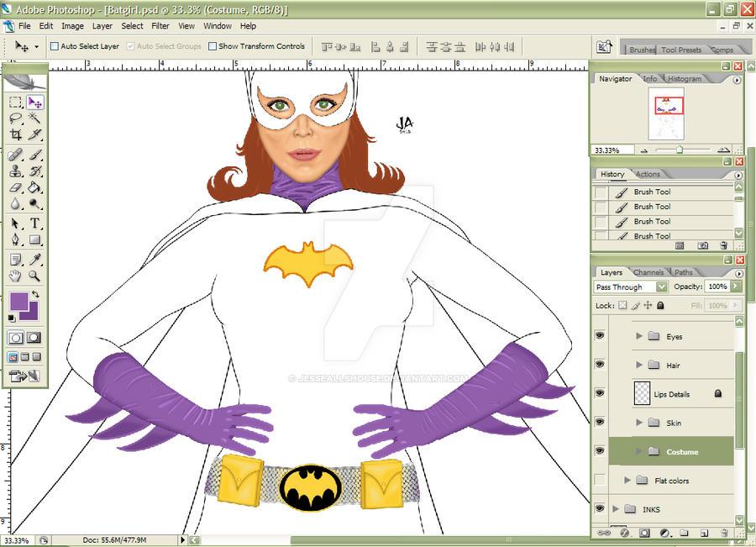
Task: Select the Dodge tool
Action: (34, 203)
